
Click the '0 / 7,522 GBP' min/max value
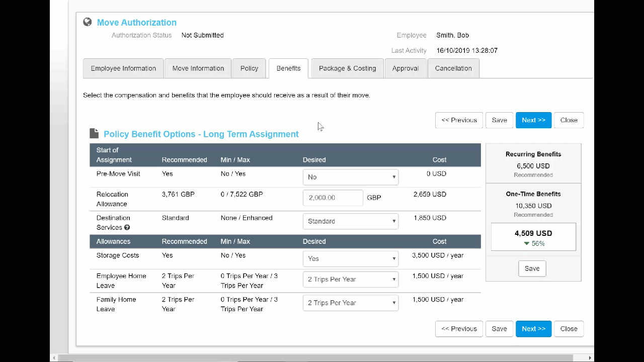tap(242, 195)
